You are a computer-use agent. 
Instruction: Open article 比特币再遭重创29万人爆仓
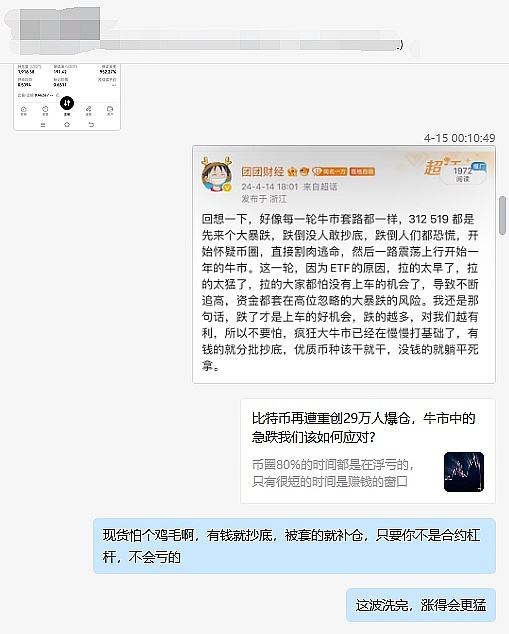(368, 451)
